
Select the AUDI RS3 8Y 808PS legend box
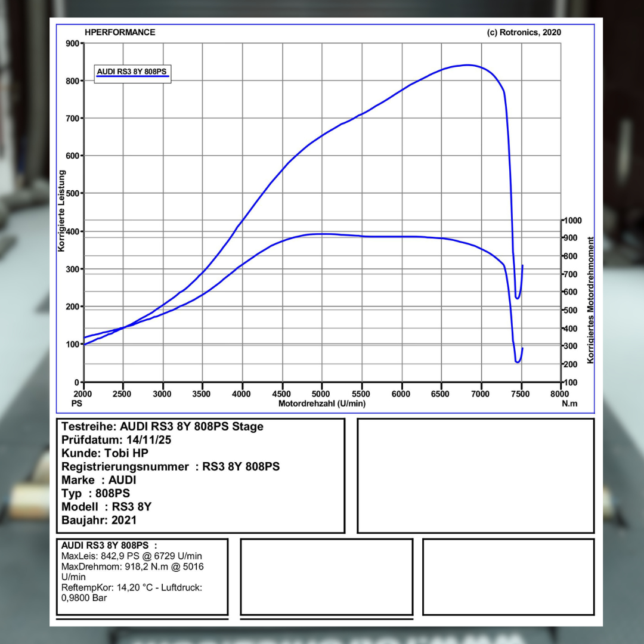[132, 73]
